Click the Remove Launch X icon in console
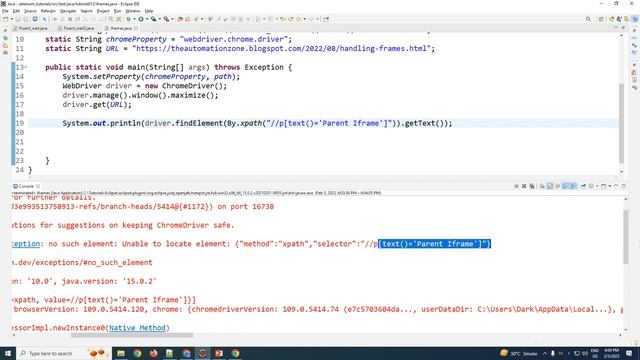 pyautogui.click(x=524, y=186)
